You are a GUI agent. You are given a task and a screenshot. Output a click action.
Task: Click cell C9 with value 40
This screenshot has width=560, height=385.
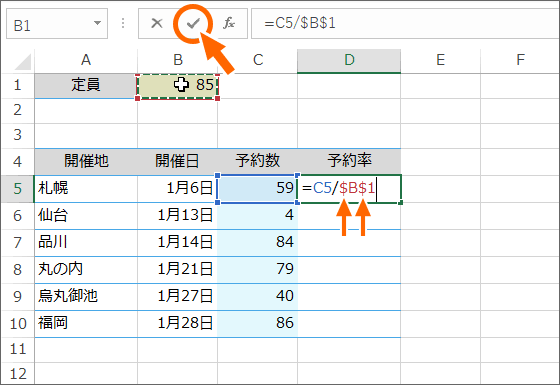tap(258, 297)
